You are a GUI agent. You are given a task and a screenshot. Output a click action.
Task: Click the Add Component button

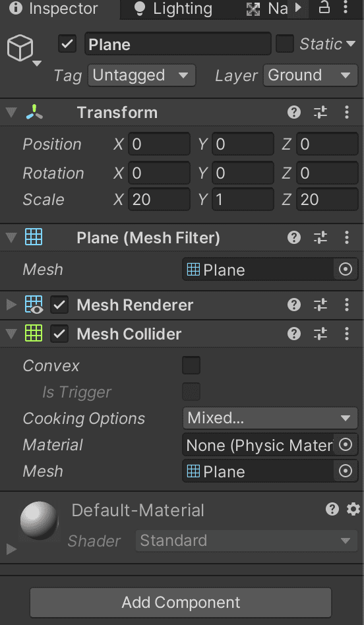(181, 603)
